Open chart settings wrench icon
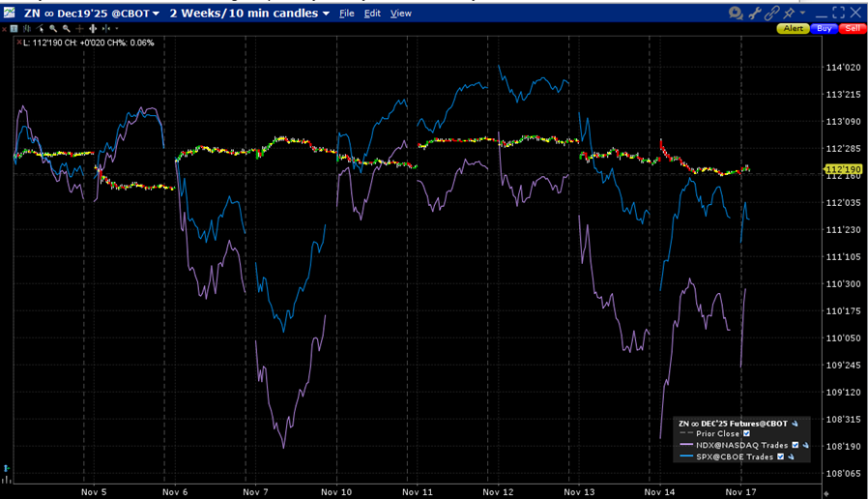 755,13
